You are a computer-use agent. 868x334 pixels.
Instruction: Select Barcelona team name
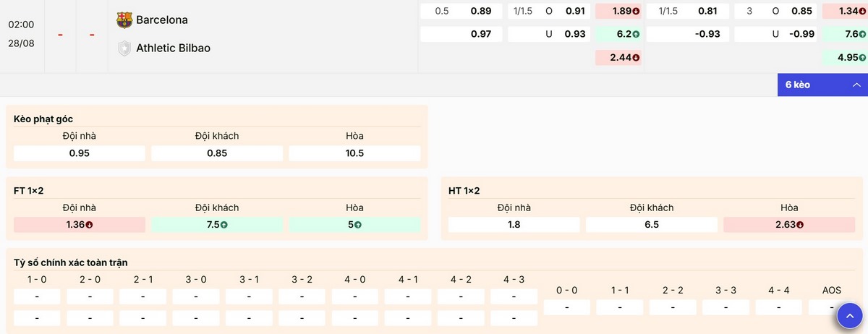pos(162,20)
